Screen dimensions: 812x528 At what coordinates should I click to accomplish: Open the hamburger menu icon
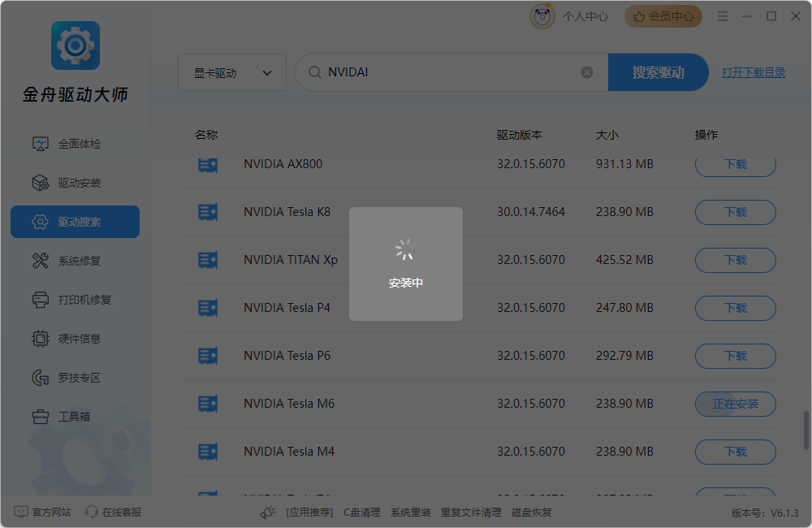pyautogui.click(x=723, y=16)
